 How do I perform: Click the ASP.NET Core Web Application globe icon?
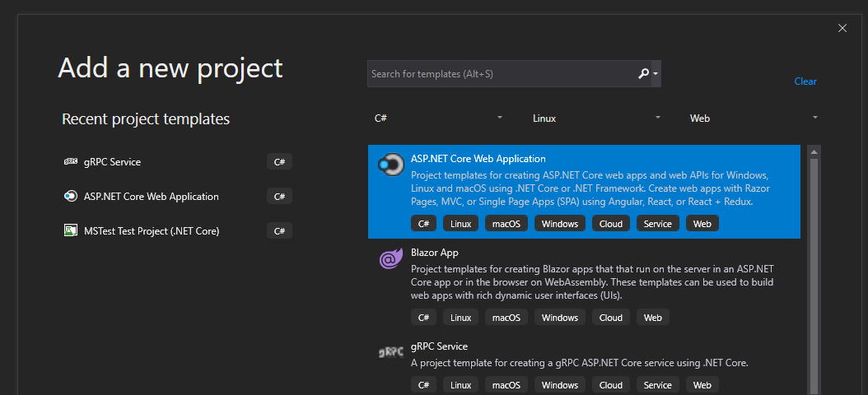click(x=388, y=165)
